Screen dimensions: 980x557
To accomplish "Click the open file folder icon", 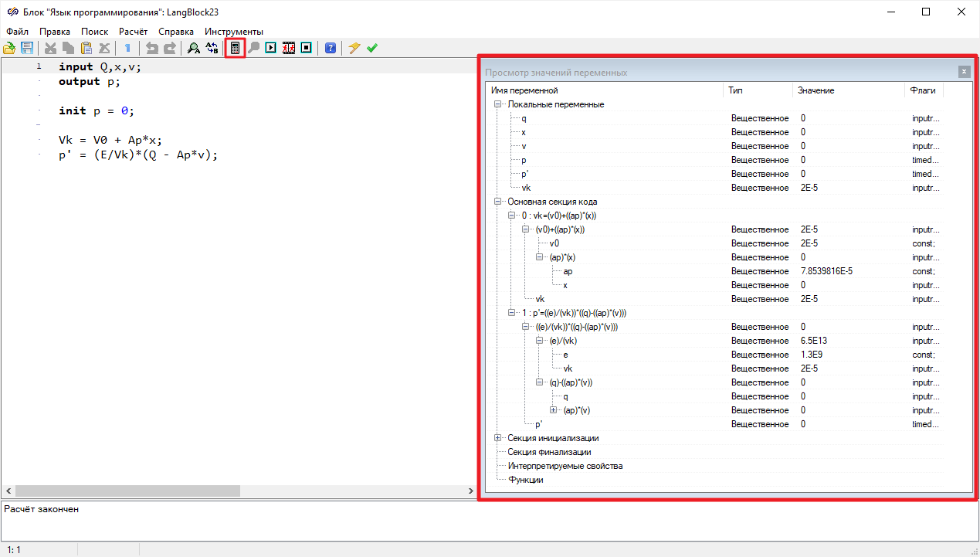I will pyautogui.click(x=9, y=48).
